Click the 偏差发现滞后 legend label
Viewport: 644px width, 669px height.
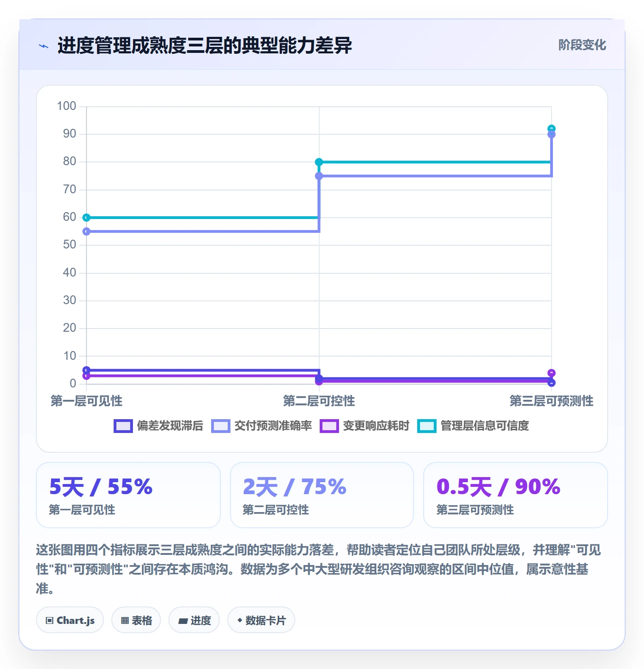(170, 426)
